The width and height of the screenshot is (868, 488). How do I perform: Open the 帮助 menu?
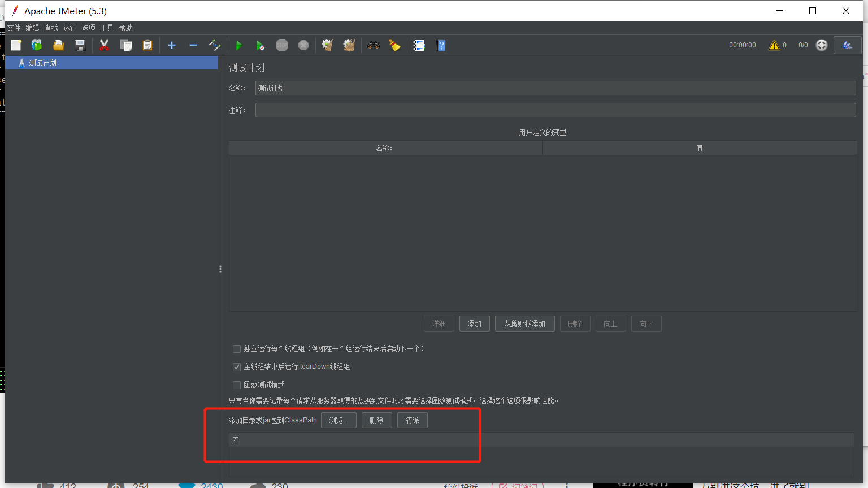(x=126, y=28)
